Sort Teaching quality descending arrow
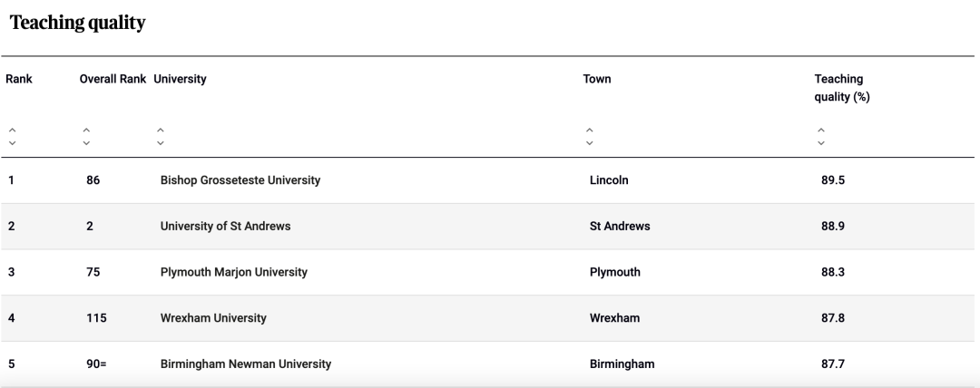 pyautogui.click(x=821, y=143)
